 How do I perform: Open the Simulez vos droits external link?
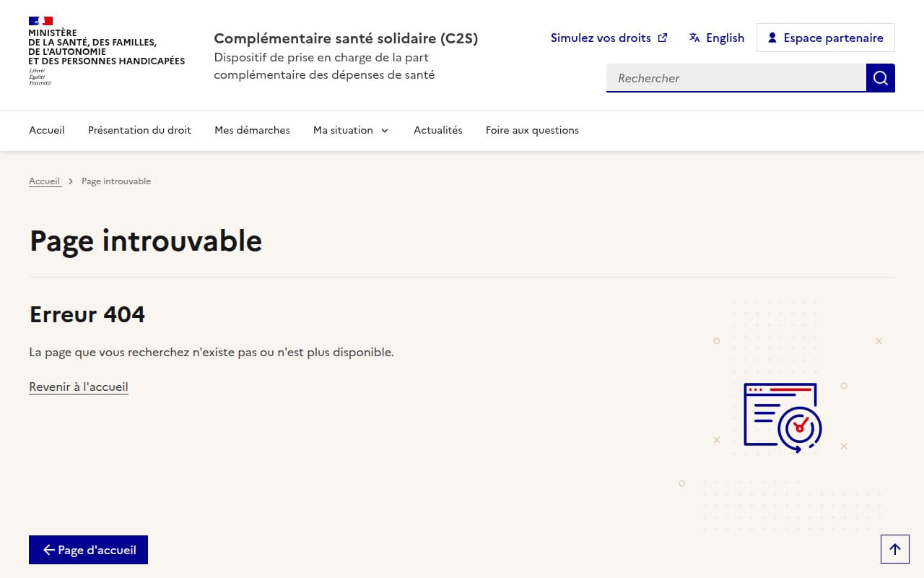(609, 38)
